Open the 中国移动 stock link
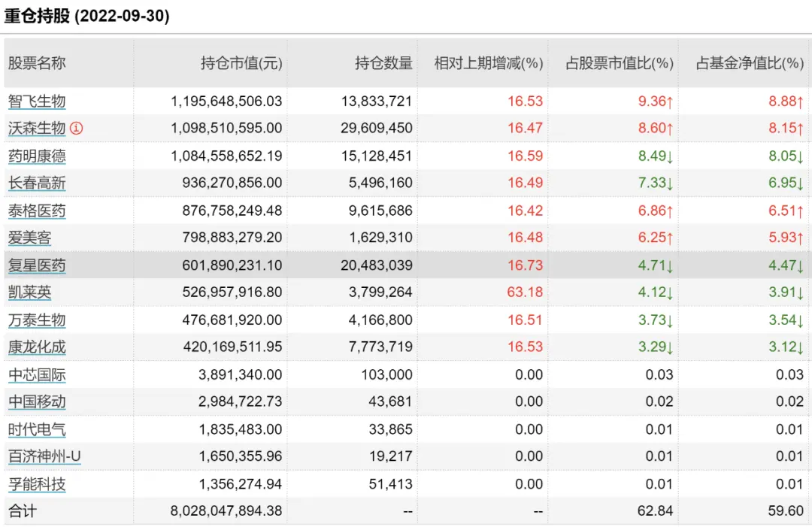 click(37, 401)
